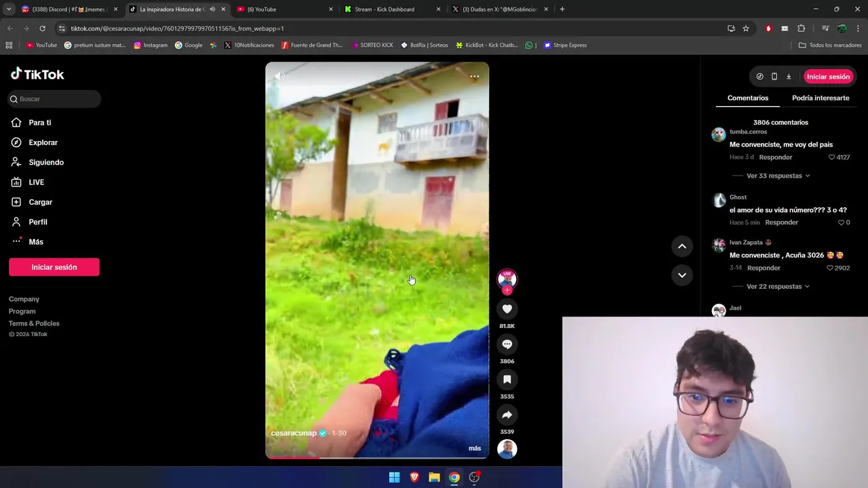Open Brave from taskbar
The width and height of the screenshot is (868, 488).
click(414, 477)
